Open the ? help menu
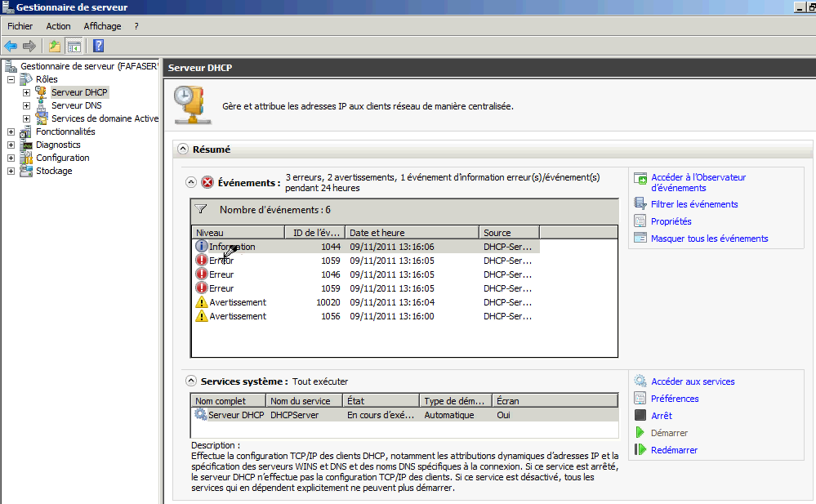The image size is (816, 504). 136,26
